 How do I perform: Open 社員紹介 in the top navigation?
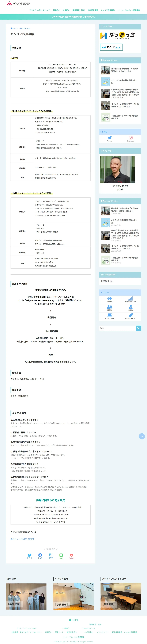tap(66, 10)
